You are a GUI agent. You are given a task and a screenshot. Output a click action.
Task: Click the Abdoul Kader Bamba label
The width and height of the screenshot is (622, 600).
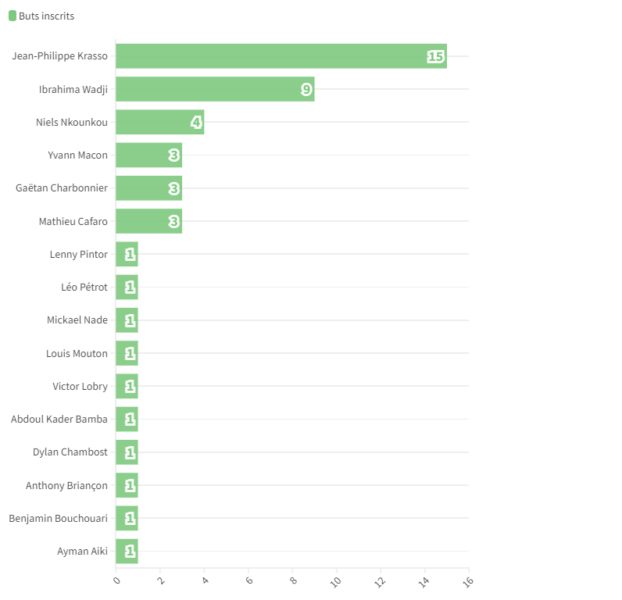(59, 419)
